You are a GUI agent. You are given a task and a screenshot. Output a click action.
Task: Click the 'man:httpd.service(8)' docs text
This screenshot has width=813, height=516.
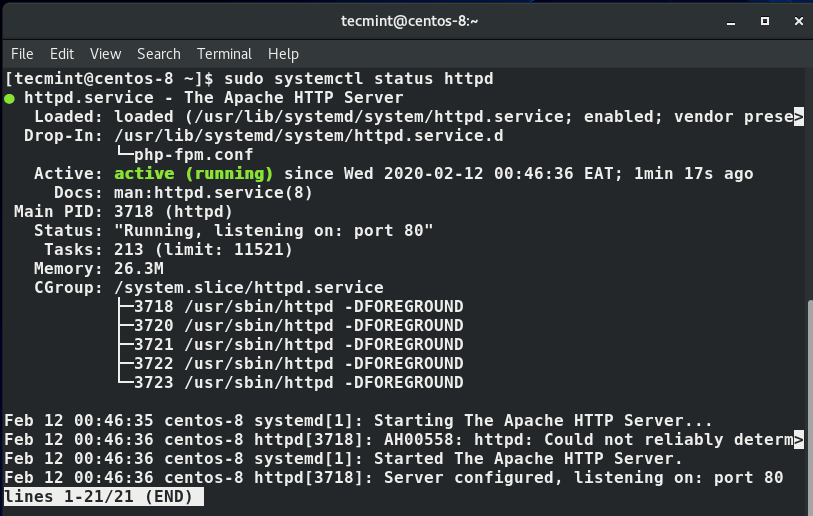click(x=213, y=193)
